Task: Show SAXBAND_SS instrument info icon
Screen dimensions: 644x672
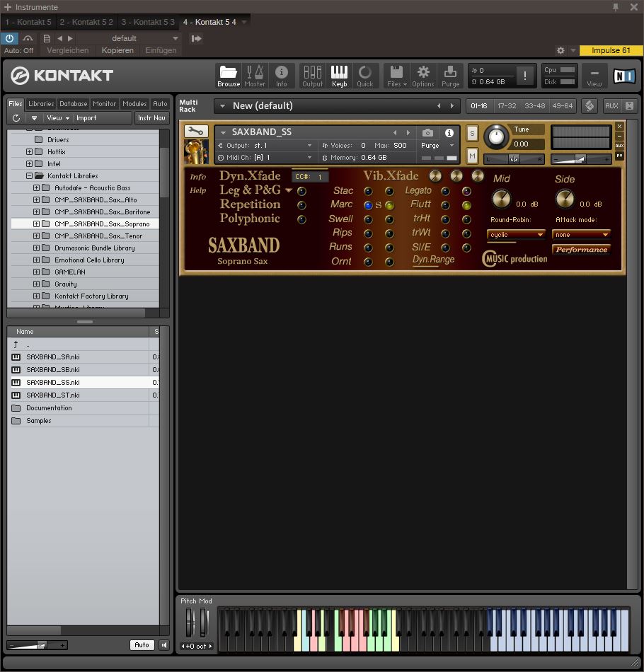Action: pyautogui.click(x=449, y=133)
